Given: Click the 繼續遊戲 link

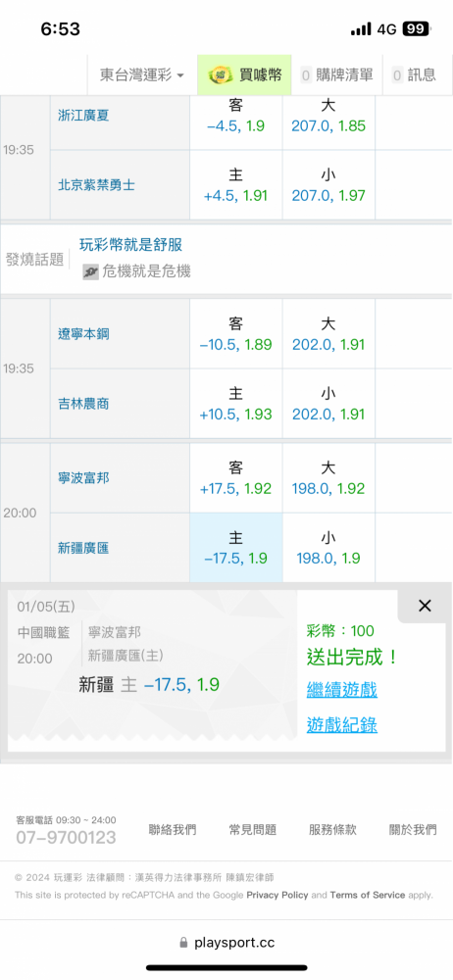Looking at the screenshot, I should point(341,691).
